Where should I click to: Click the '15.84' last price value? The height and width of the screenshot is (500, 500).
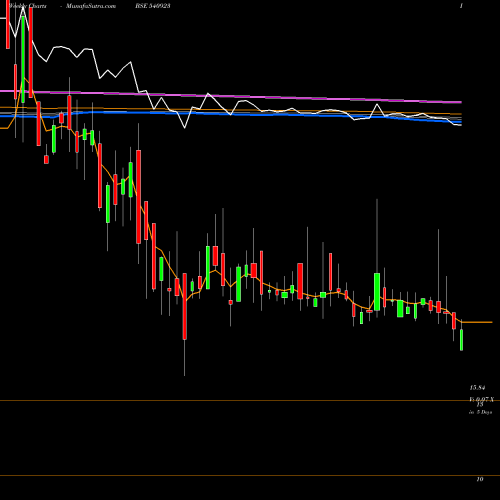click(x=477, y=388)
